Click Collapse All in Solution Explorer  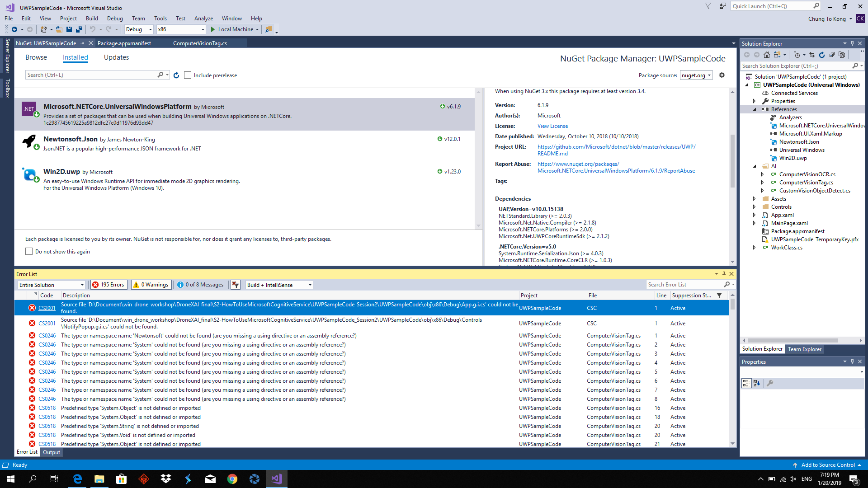[x=832, y=55]
